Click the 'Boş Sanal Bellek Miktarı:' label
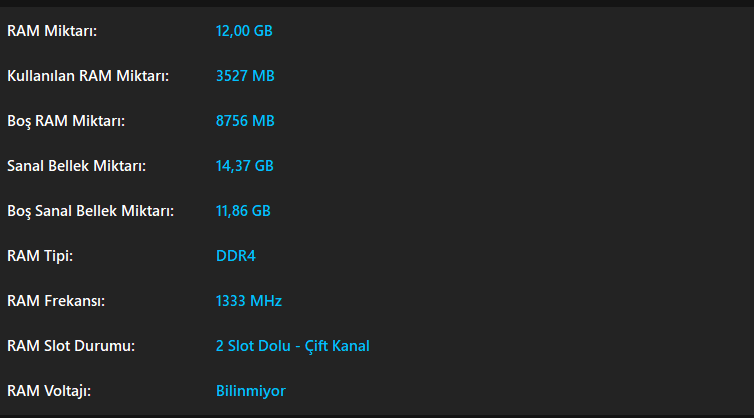Image resolution: width=754 pixels, height=418 pixels. [x=90, y=211]
